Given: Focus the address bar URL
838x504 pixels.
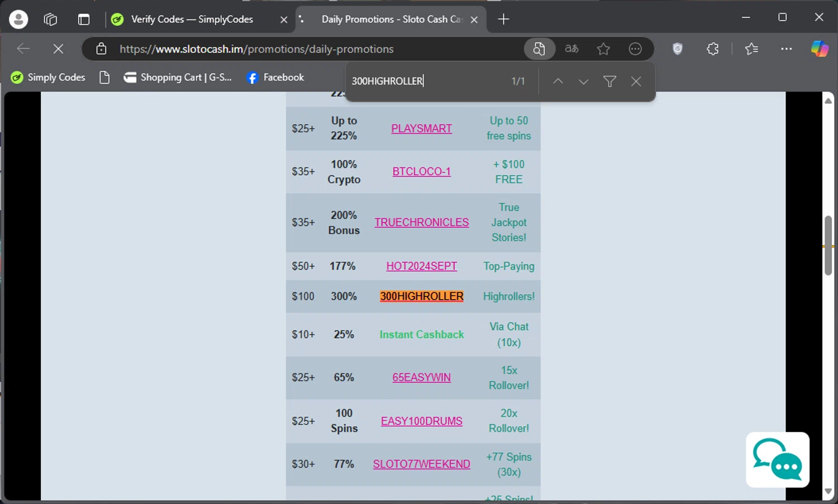Looking at the screenshot, I should tap(256, 49).
